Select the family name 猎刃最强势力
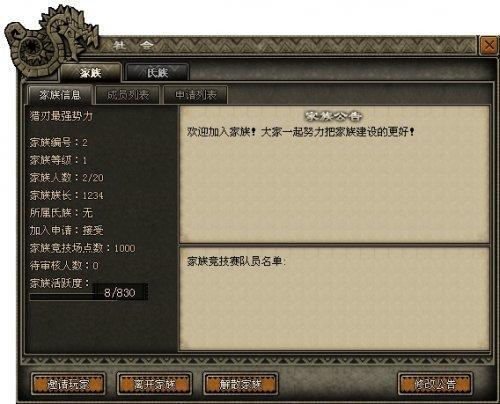 click(61, 116)
